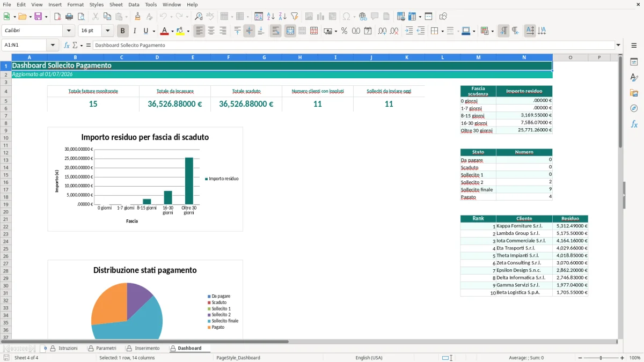This screenshot has height=362, width=644.
Task: Click the Format as Percent icon
Action: pos(344,31)
